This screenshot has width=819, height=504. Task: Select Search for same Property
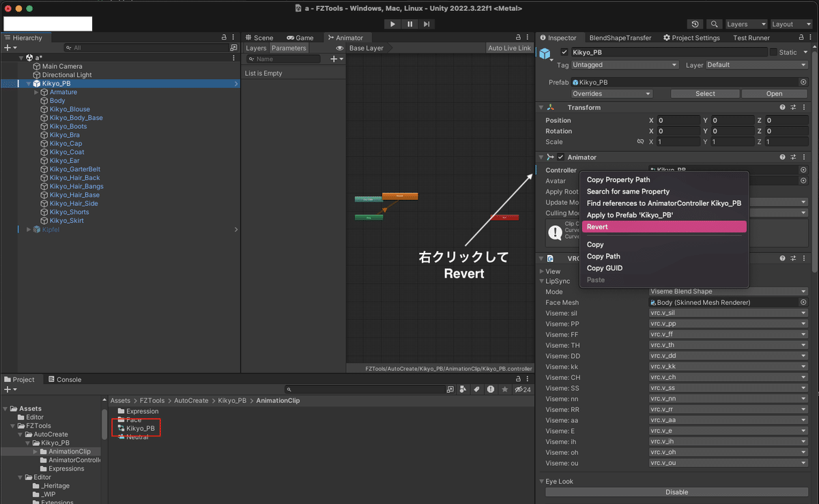(628, 192)
